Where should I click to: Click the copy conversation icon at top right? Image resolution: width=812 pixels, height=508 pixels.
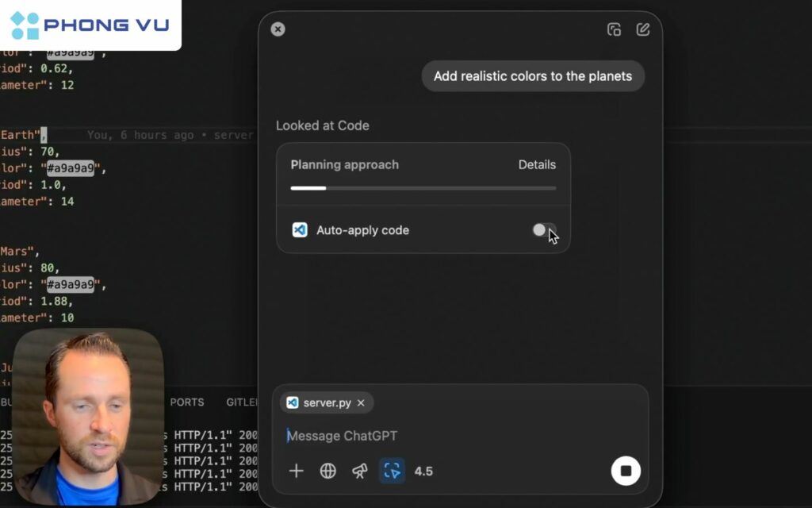tap(615, 29)
